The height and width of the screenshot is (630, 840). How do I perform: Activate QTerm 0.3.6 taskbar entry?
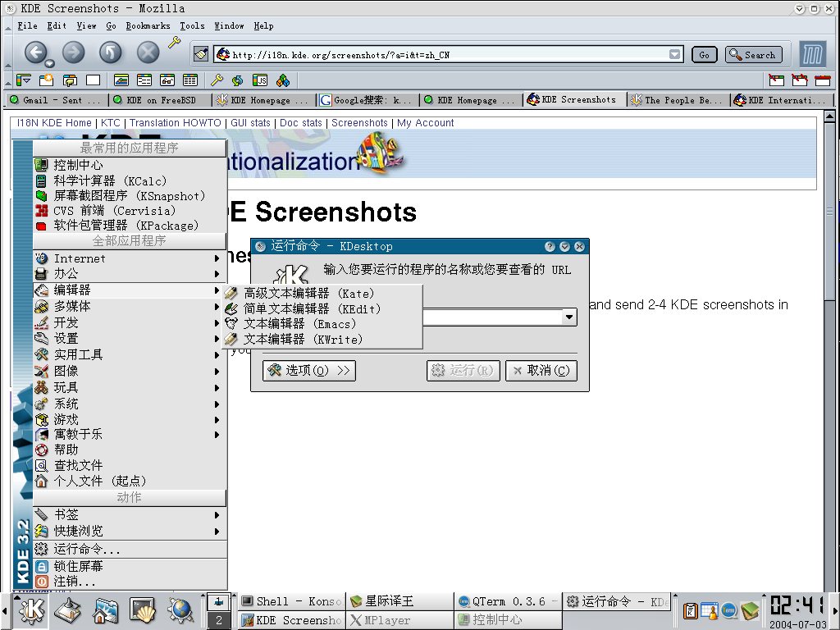point(507,601)
